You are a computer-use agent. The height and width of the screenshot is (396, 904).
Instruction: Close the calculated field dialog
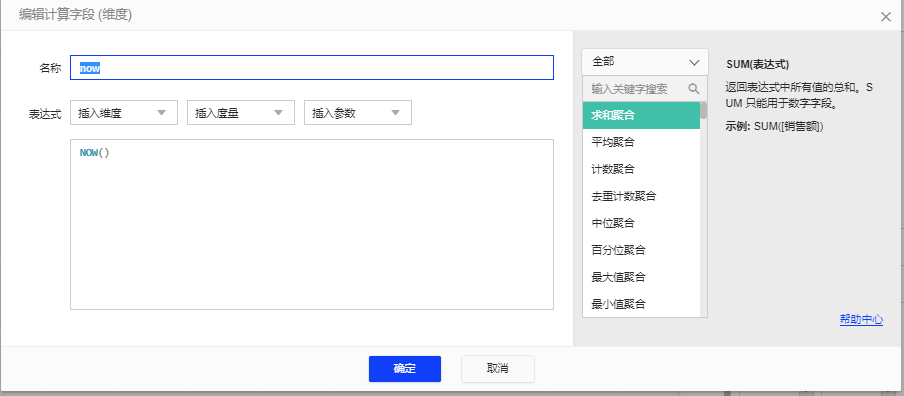pos(886,17)
